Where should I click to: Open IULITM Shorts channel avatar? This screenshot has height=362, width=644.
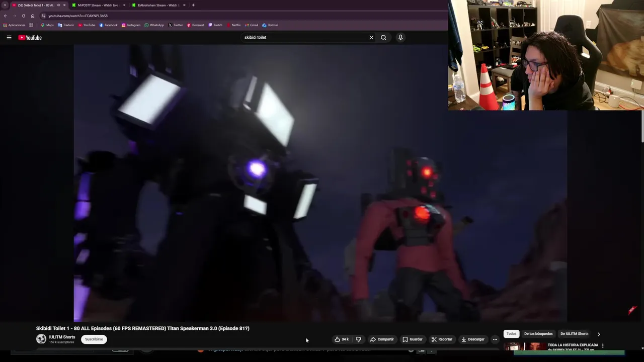pyautogui.click(x=41, y=339)
